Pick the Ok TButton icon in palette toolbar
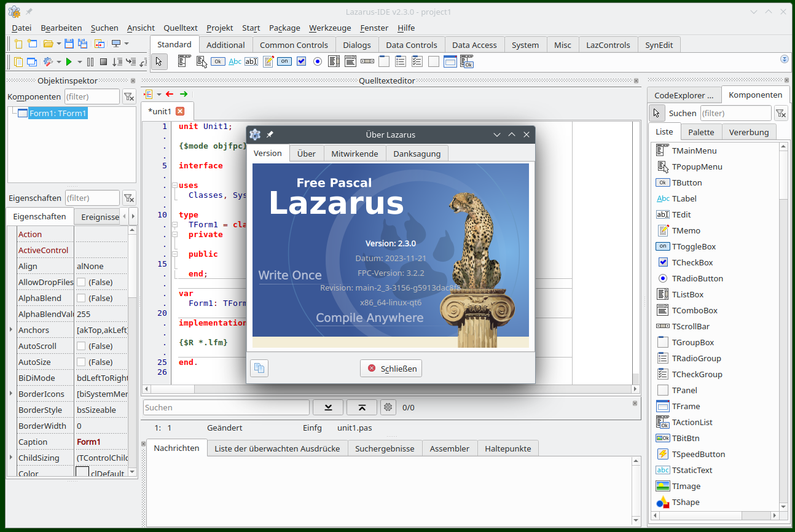The image size is (795, 532). point(218,61)
